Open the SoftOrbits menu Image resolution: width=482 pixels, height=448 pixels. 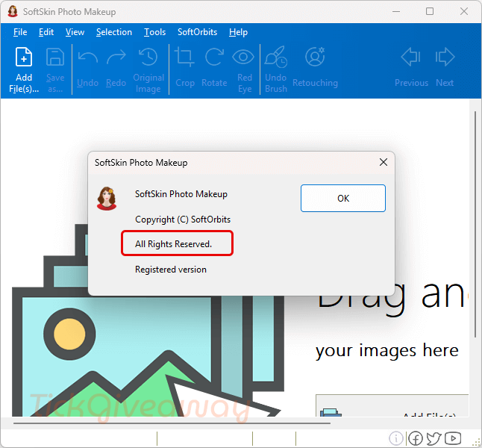point(197,32)
